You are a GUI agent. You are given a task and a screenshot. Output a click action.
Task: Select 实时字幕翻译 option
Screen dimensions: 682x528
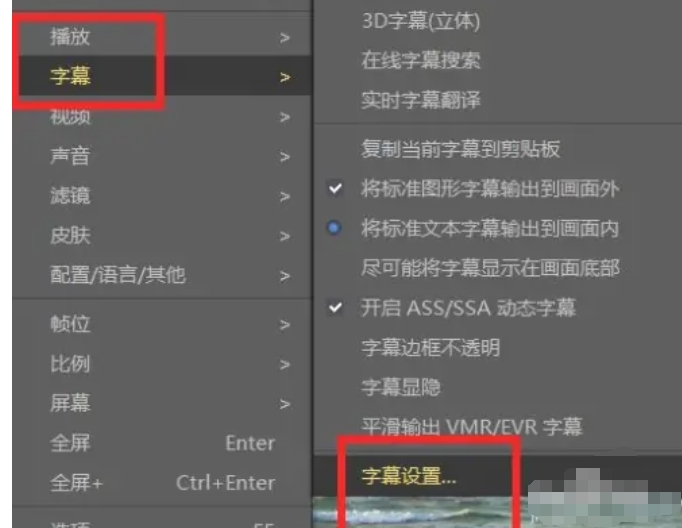(x=498, y=100)
